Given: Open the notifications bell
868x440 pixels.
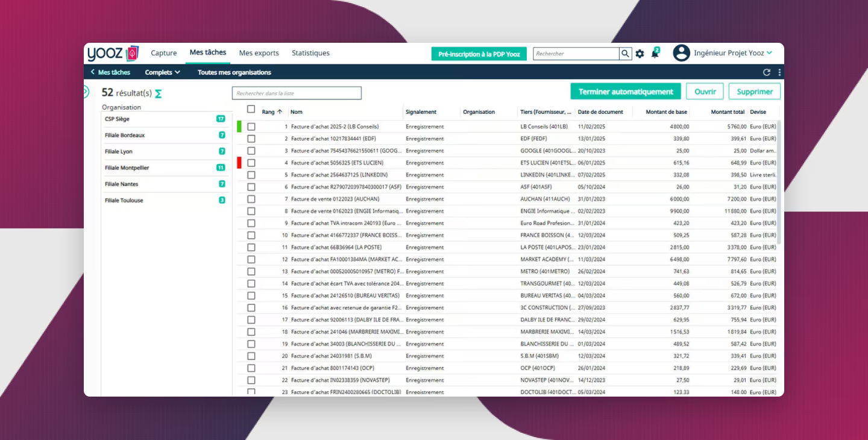Looking at the screenshot, I should (x=655, y=53).
